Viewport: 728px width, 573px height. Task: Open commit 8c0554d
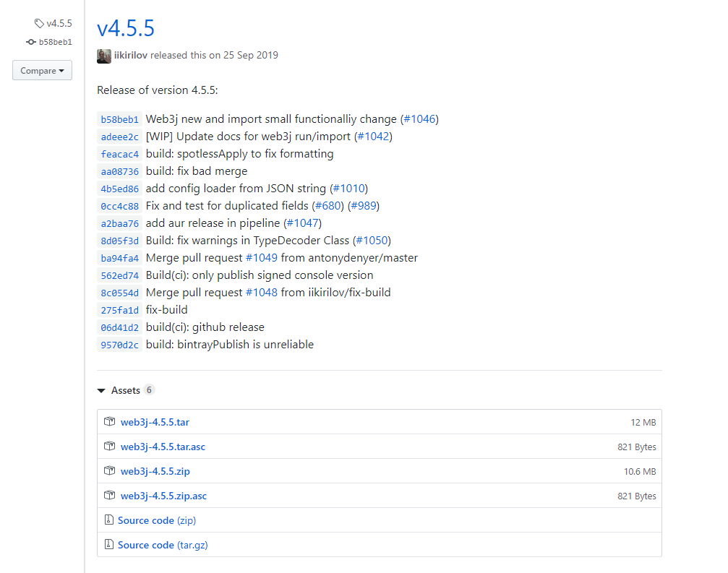(119, 293)
